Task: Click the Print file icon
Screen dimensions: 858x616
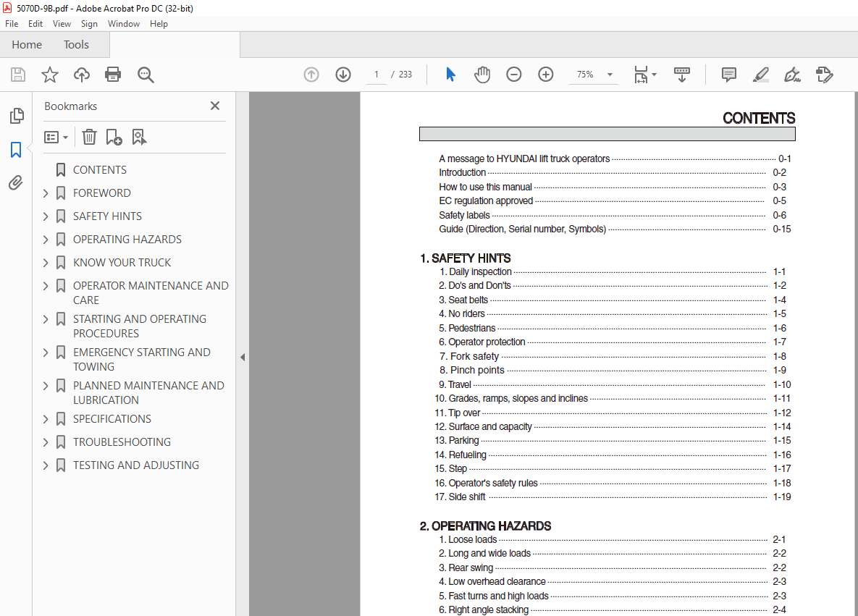Action: (113, 75)
